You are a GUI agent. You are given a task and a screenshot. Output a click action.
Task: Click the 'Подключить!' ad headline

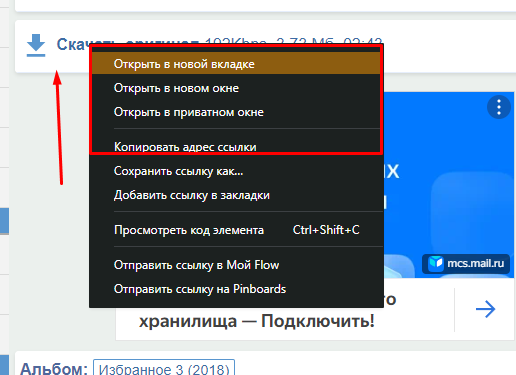pyautogui.click(x=257, y=321)
